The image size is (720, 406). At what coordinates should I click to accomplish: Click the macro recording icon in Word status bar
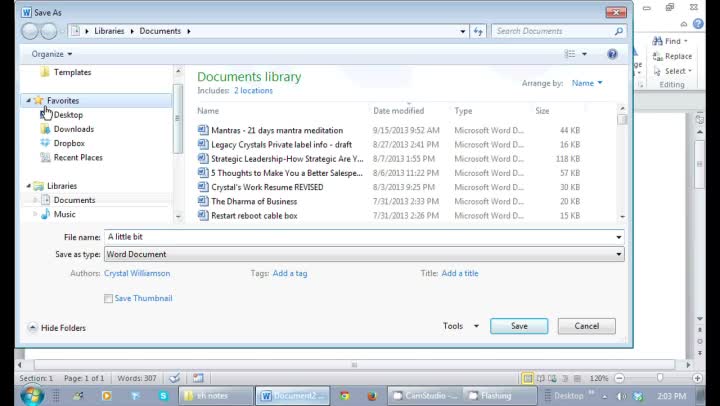[x=198, y=378]
